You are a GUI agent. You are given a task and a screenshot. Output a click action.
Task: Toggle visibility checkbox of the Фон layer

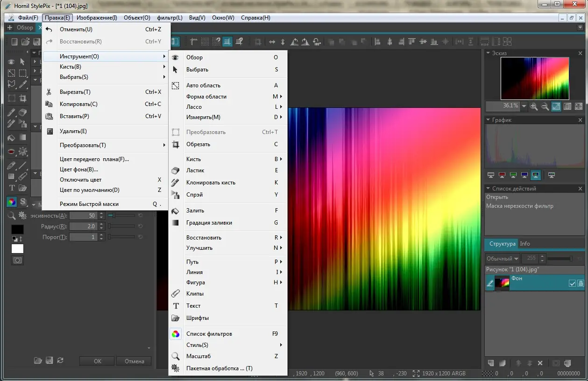point(572,283)
